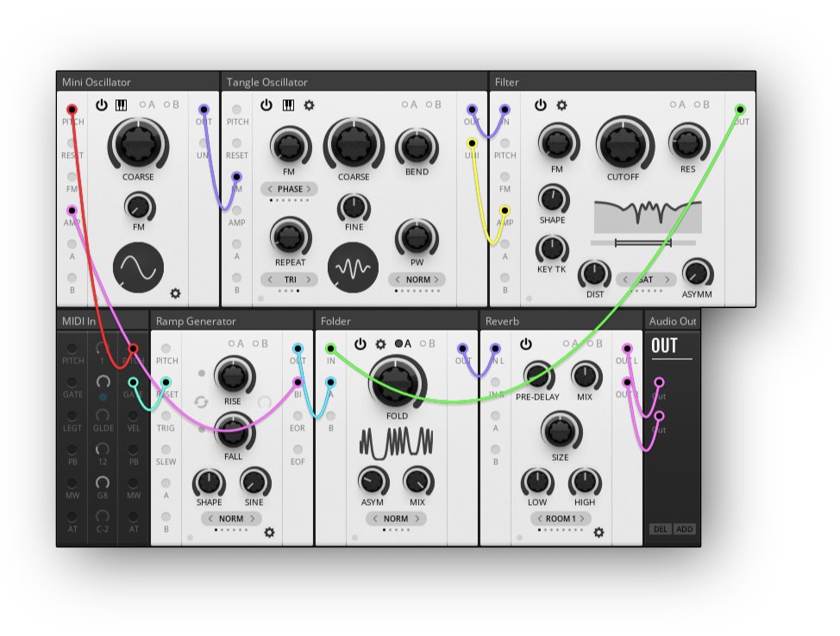840x636 pixels.
Task: Click next arrow on ROOM 1 selector
Action: pyautogui.click(x=582, y=519)
